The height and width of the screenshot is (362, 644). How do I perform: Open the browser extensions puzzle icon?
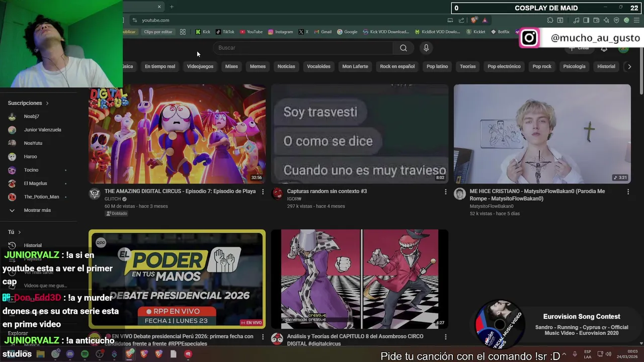click(x=550, y=20)
